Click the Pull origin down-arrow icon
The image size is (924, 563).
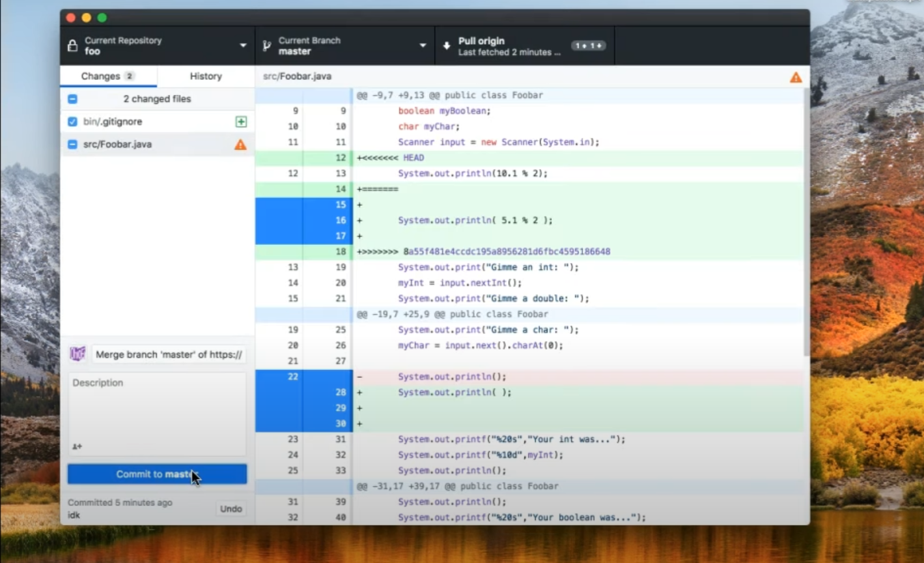click(x=447, y=46)
